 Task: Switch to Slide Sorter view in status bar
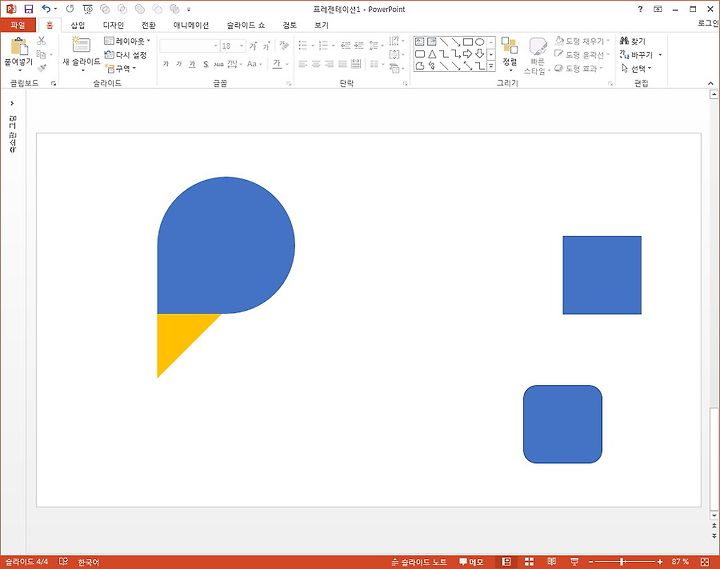coord(529,562)
